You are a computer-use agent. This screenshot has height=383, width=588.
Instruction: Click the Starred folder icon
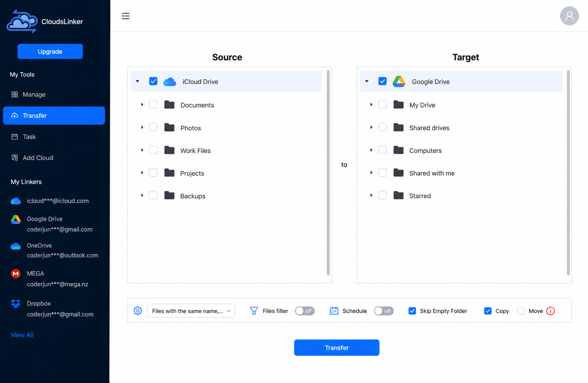tap(399, 196)
